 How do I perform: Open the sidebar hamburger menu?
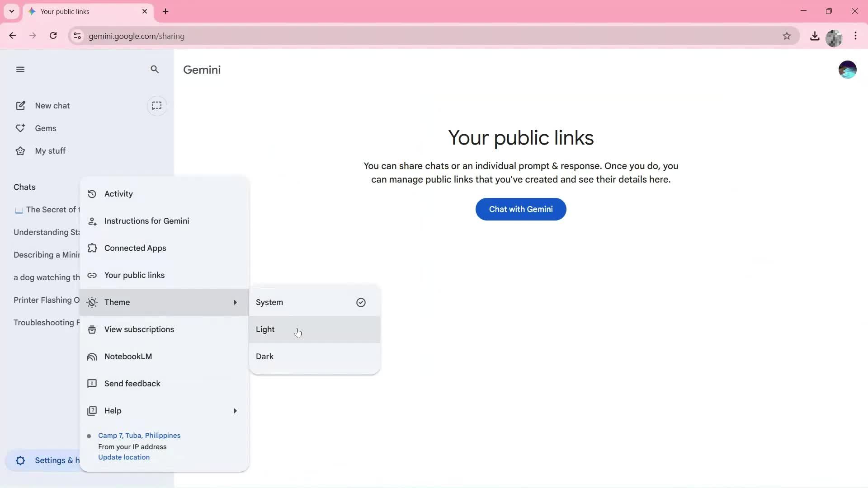coord(20,69)
